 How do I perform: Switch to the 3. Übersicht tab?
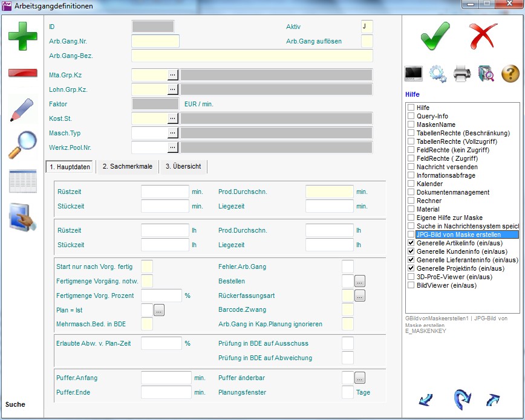183,167
